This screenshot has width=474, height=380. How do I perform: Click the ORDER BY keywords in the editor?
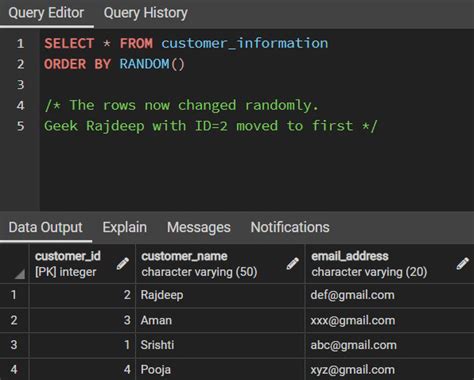tap(77, 64)
